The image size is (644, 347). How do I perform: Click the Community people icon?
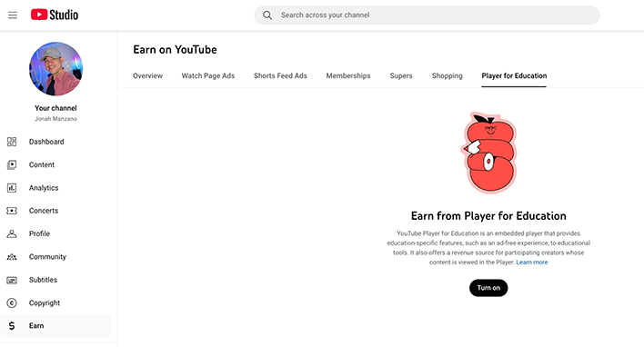tap(12, 257)
